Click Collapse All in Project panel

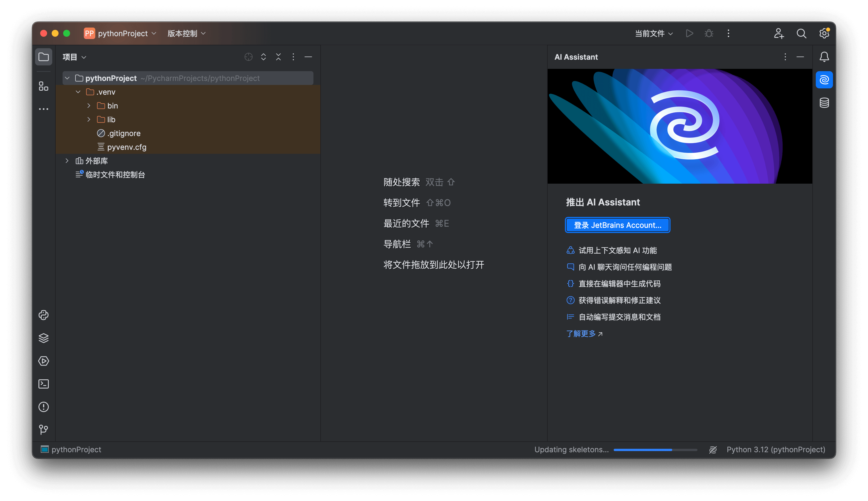coord(278,57)
